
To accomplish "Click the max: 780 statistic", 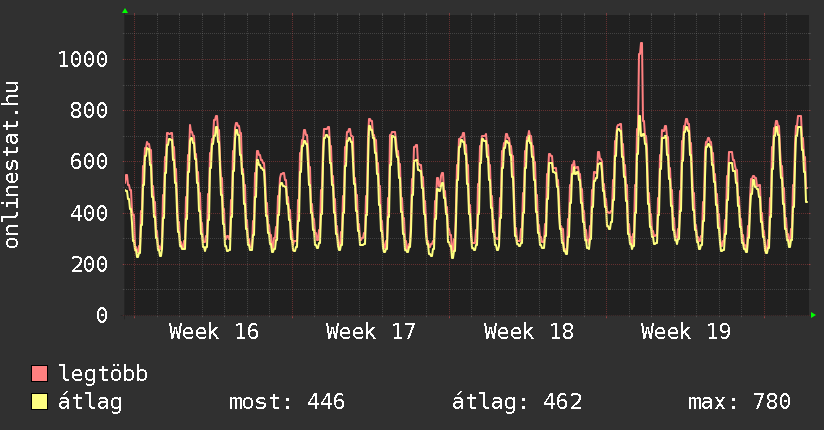I will click(x=739, y=402).
